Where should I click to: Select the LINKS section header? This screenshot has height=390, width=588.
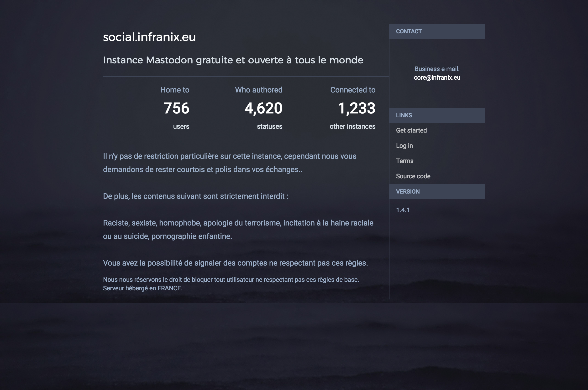[x=437, y=115]
